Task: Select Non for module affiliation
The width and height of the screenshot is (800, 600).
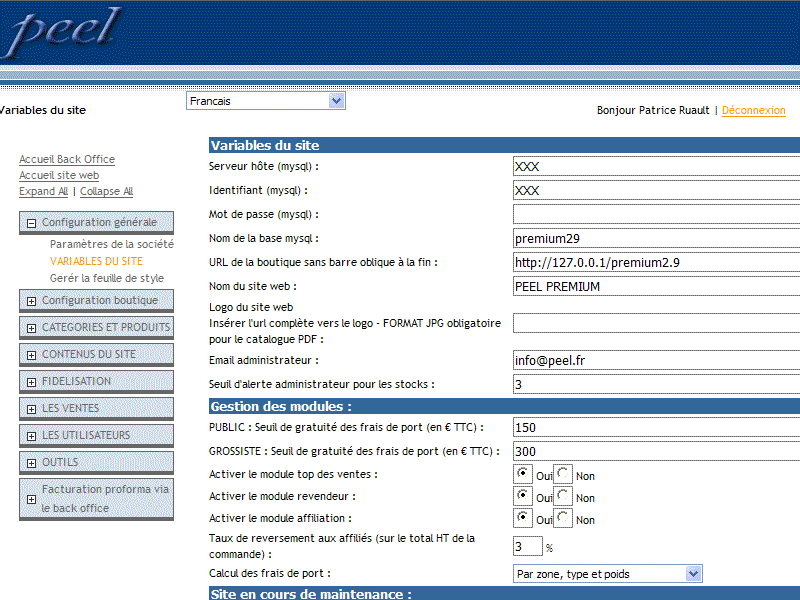Action: [x=563, y=518]
